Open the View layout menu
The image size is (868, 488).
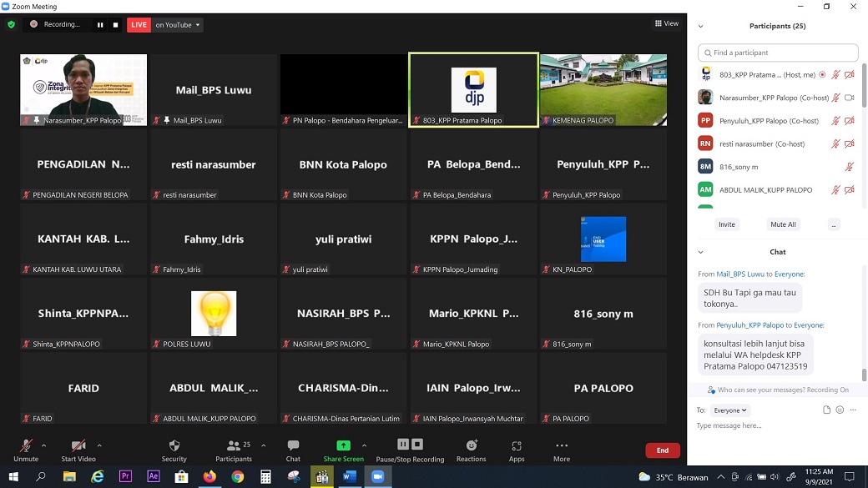click(x=666, y=23)
